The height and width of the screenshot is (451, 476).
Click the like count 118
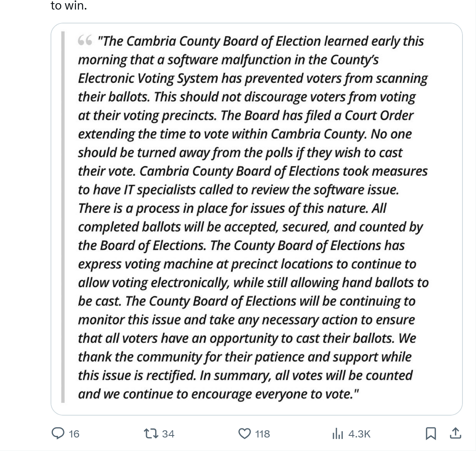point(263,434)
